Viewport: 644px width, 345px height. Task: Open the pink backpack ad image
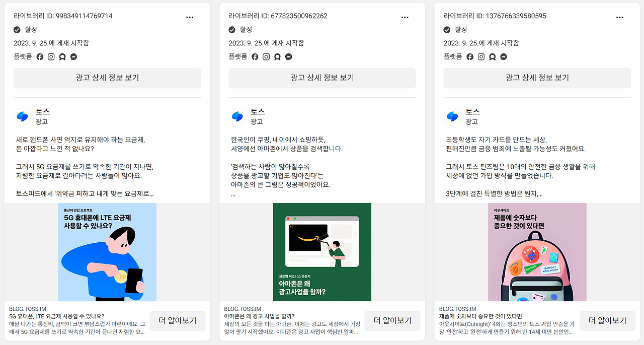[x=537, y=252]
